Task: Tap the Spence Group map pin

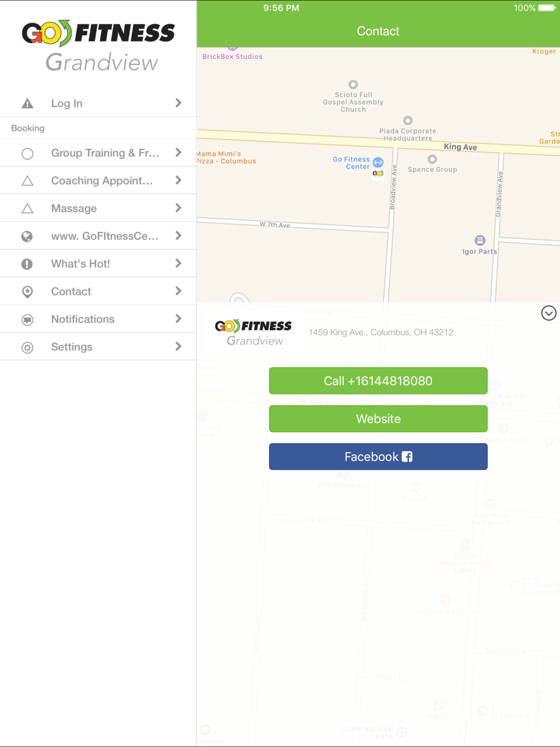Action: [x=432, y=160]
